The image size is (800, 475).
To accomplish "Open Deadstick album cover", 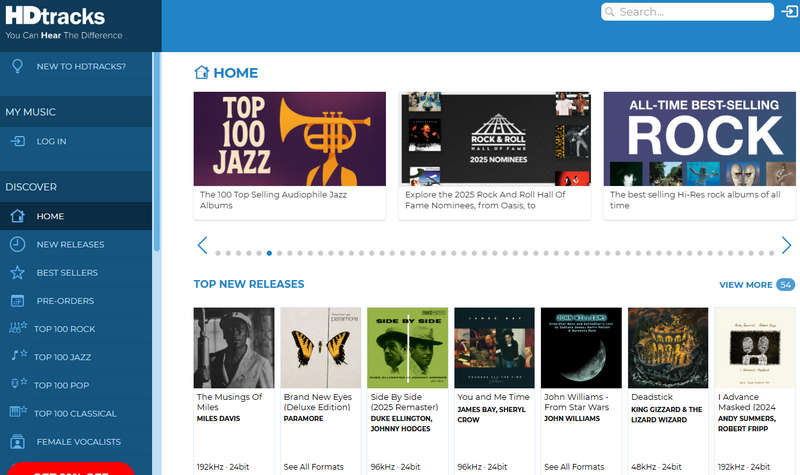I will point(668,347).
